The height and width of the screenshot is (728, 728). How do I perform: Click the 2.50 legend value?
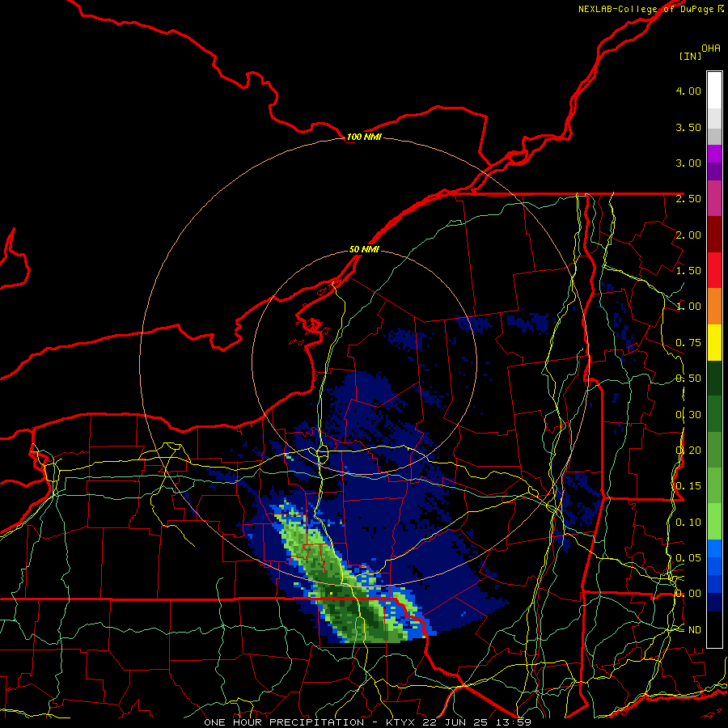688,199
